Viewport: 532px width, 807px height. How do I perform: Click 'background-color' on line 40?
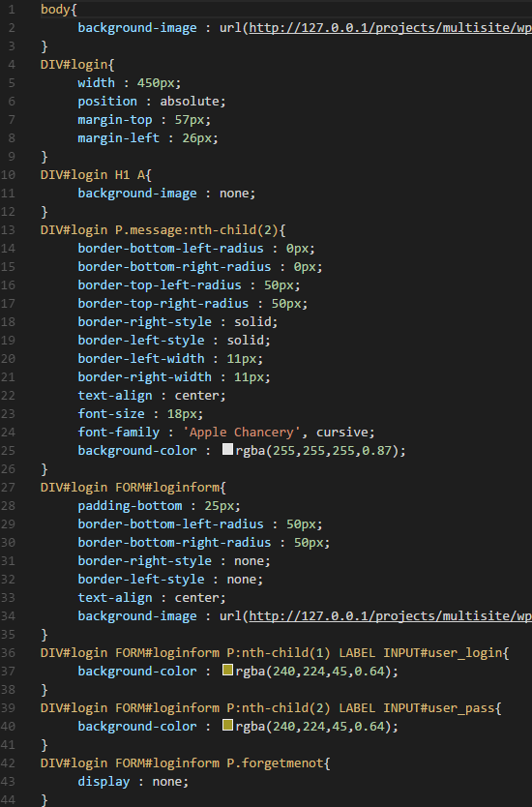pyautogui.click(x=136, y=727)
